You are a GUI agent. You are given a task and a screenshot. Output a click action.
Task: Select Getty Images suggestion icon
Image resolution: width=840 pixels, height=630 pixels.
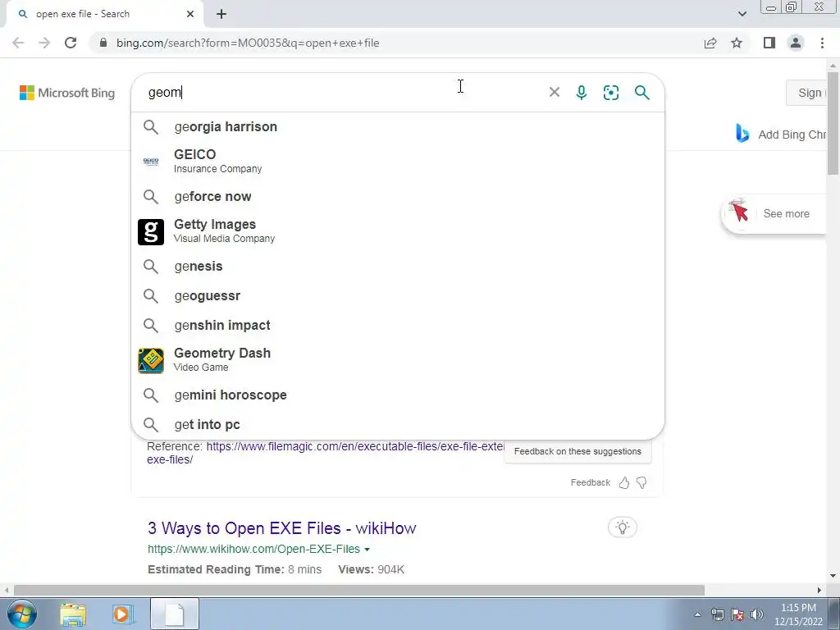pos(151,231)
